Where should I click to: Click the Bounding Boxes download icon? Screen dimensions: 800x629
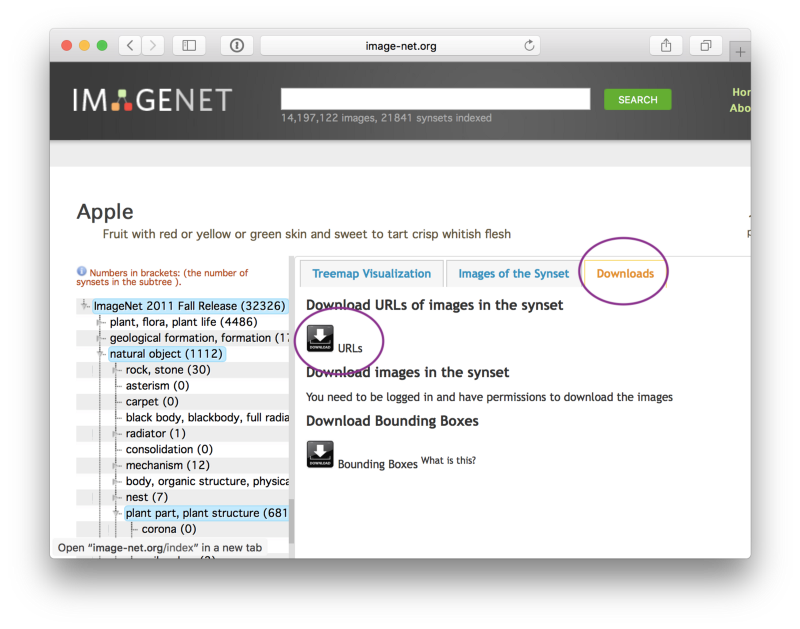pyautogui.click(x=320, y=455)
